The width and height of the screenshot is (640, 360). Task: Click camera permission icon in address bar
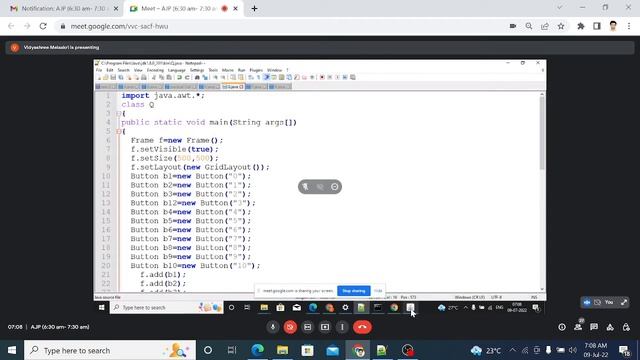(x=513, y=26)
